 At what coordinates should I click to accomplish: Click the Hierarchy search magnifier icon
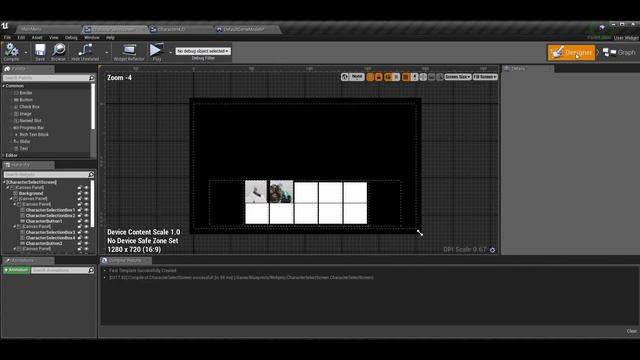(91, 175)
